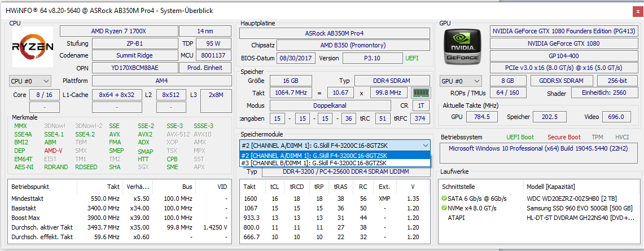This screenshot has width=644, height=251.
Task: Click the NVIDIA GeForce logo image
Action: tap(463, 47)
